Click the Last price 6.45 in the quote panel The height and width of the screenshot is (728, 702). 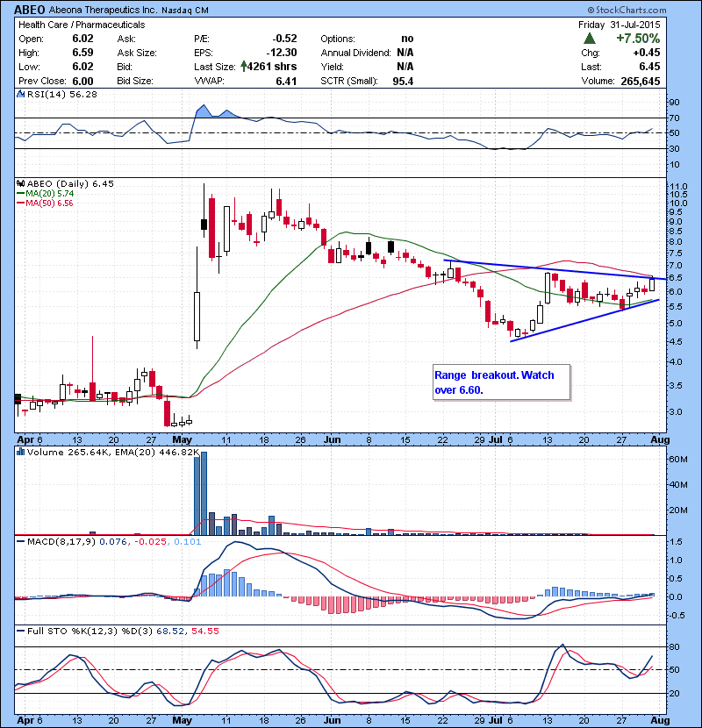click(649, 67)
